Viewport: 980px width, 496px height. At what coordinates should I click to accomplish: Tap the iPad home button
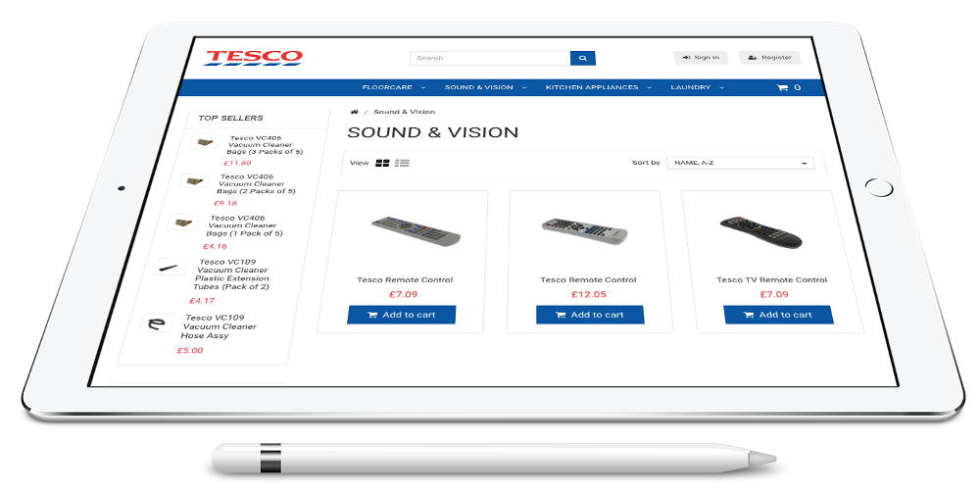tap(879, 187)
